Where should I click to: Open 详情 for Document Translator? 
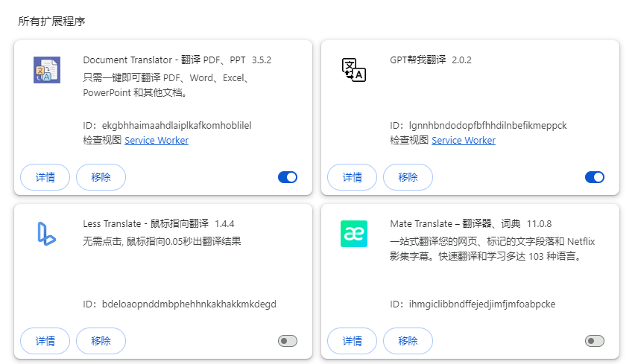pyautogui.click(x=45, y=177)
